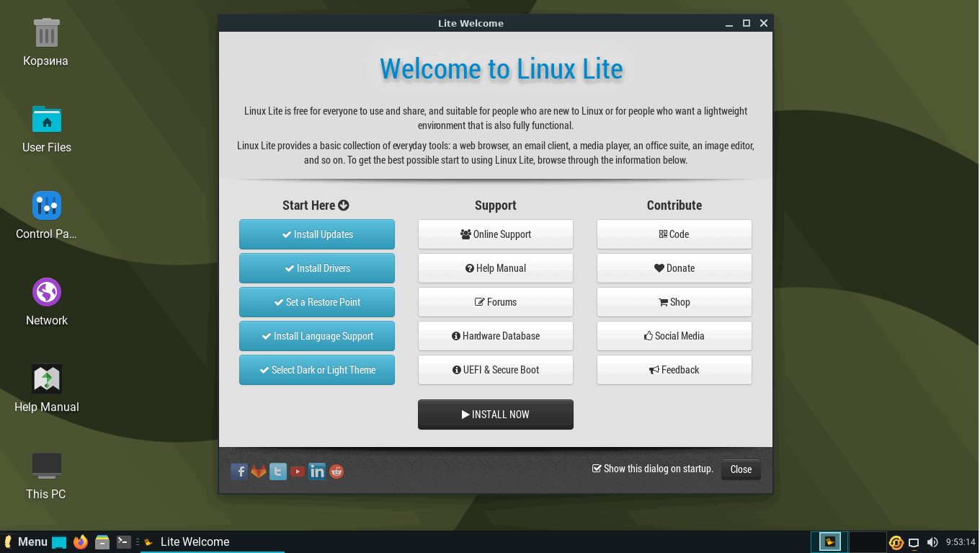Screen dimensions: 980x553
Task: Click Set a Restore Point button
Action: click(317, 302)
